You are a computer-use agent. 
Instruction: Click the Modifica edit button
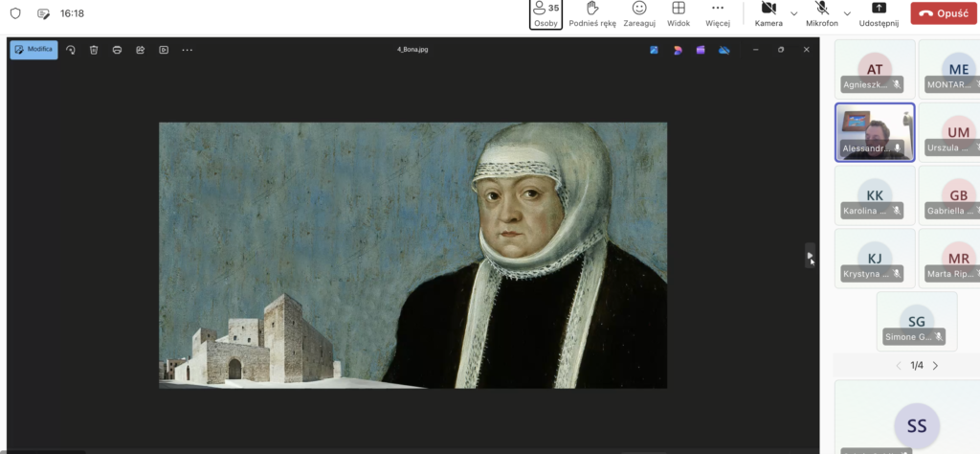tap(33, 50)
